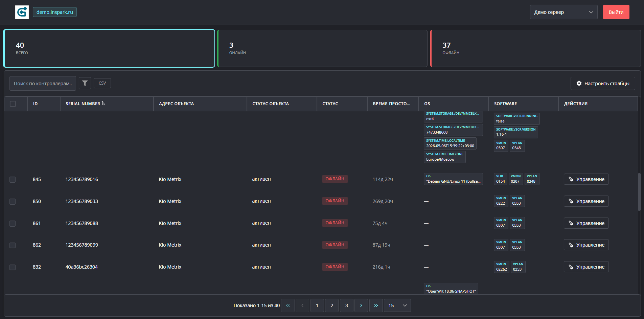The image size is (644, 319).
Task: Select the 37 Офлайн filter card
Action: click(535, 48)
